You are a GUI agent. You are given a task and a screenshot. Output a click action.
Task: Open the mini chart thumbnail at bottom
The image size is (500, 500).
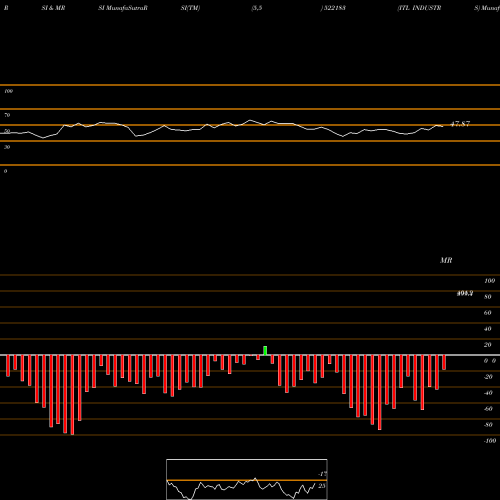(x=247, y=479)
